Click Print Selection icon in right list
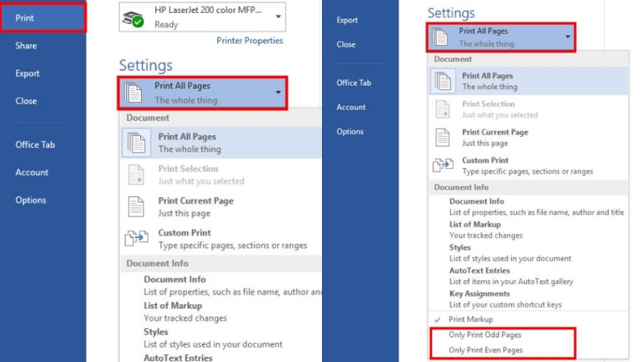Screen dimensions: 644x362 coord(444,109)
